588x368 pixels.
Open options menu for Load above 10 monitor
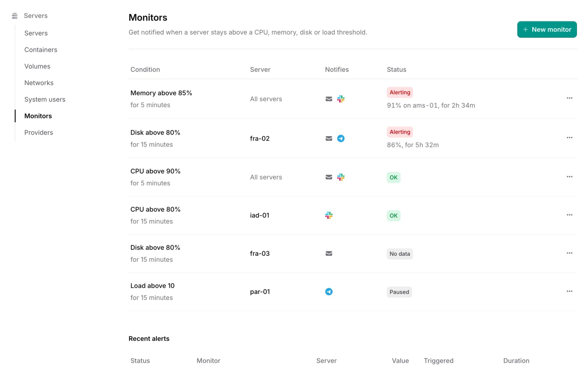pos(569,291)
